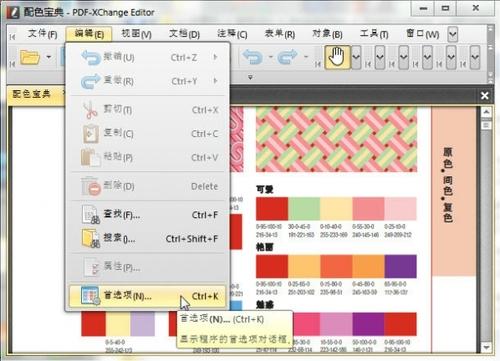Close the document with the tab bar X
Screen dimensions: 500x361
(485, 96)
